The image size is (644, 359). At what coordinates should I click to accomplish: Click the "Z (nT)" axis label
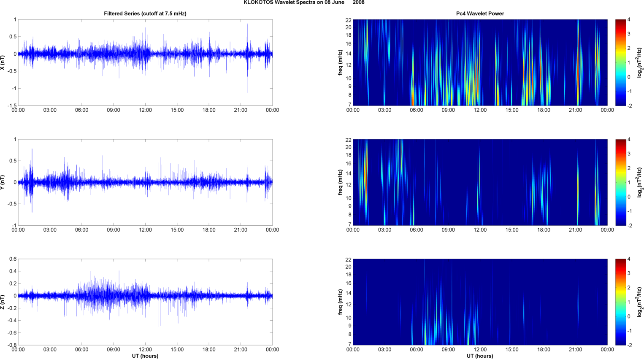point(3,302)
